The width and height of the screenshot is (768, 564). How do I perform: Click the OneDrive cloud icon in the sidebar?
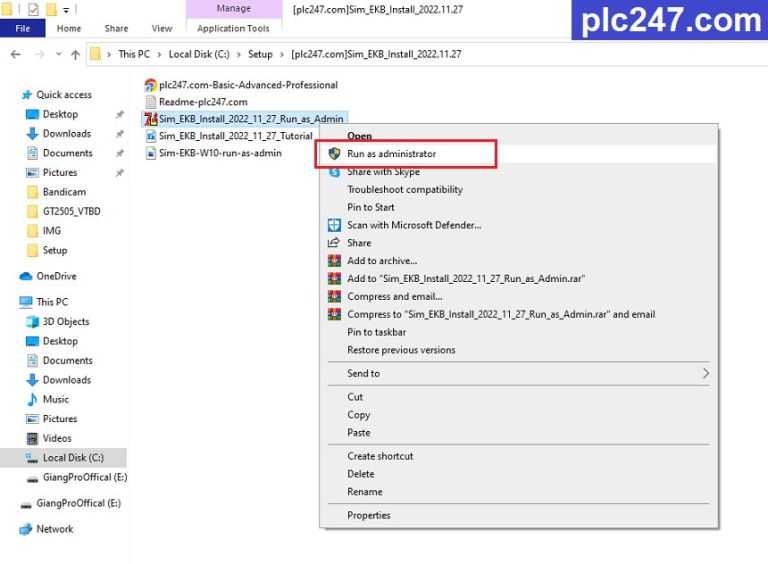[x=26, y=276]
